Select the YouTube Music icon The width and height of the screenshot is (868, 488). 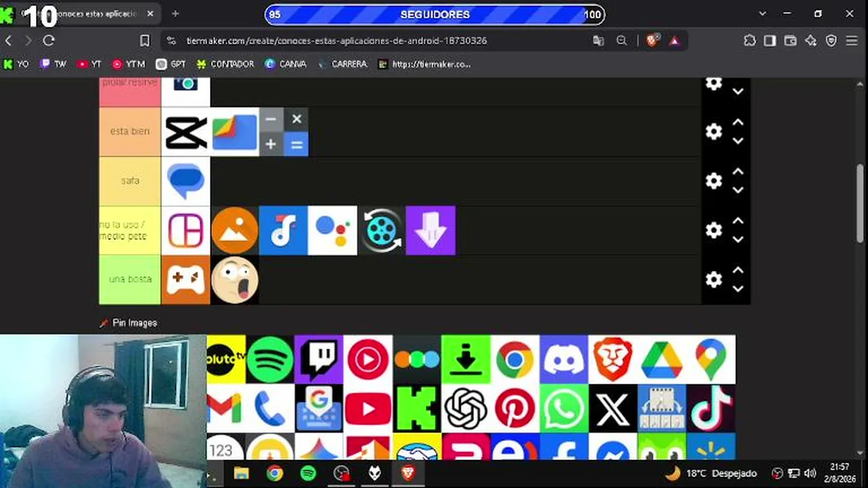tap(368, 359)
